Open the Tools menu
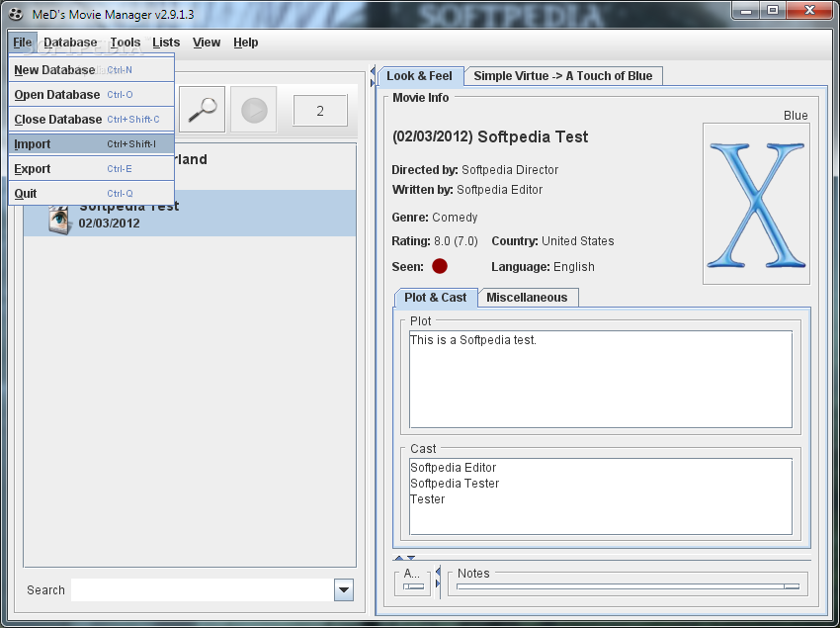 click(x=126, y=43)
